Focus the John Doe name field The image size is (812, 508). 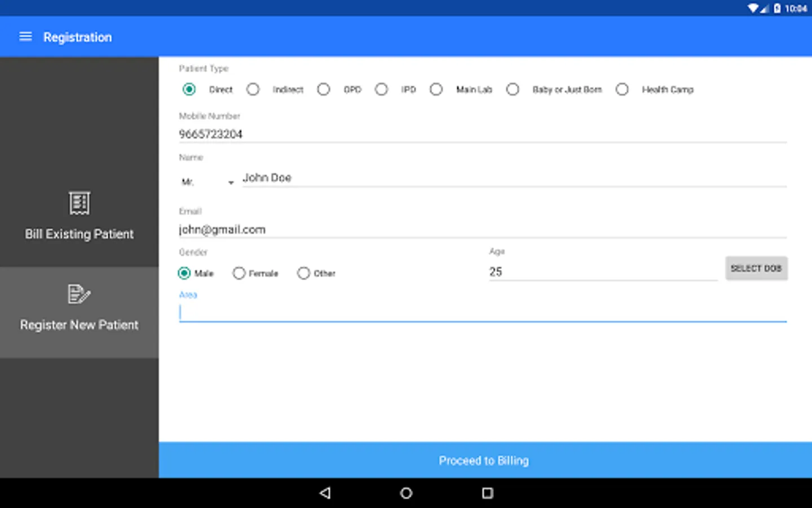point(514,178)
